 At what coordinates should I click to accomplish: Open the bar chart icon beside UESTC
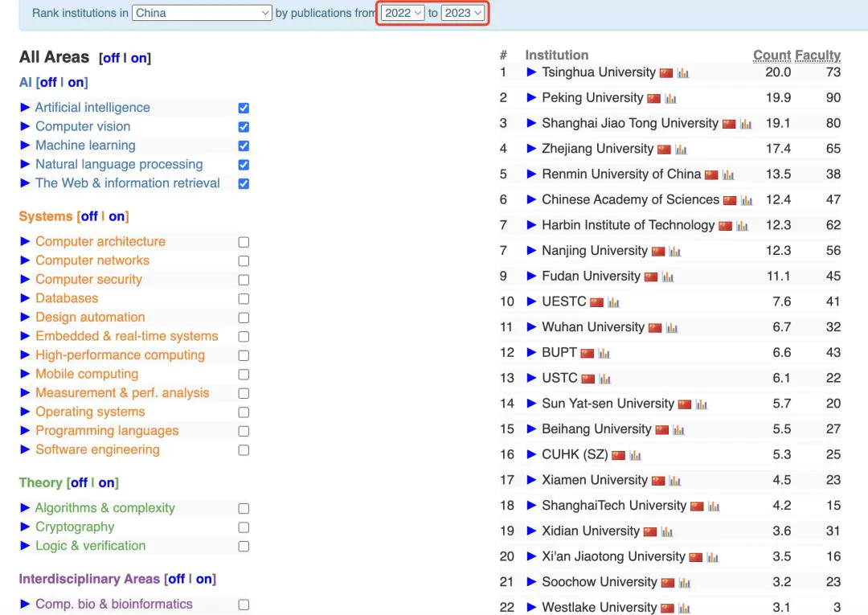pos(613,302)
